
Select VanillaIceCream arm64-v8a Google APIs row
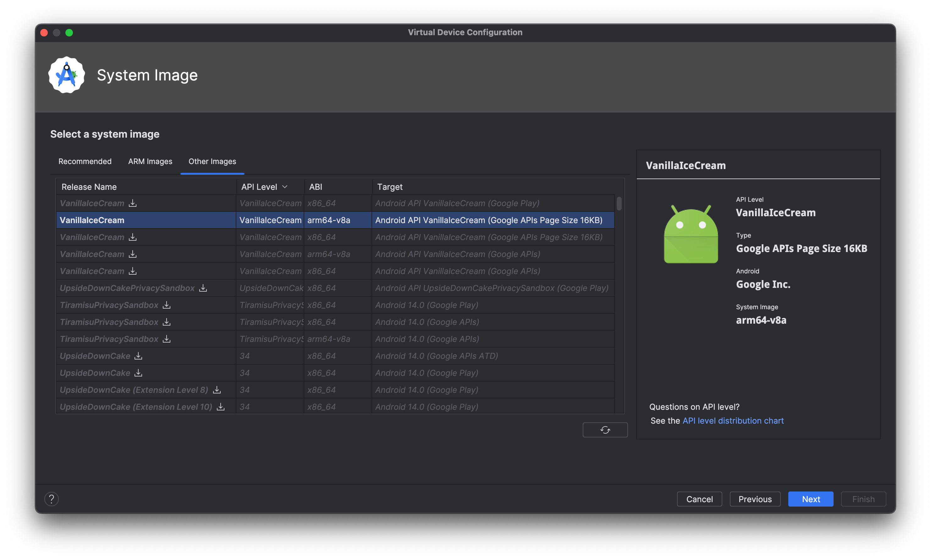click(333, 254)
